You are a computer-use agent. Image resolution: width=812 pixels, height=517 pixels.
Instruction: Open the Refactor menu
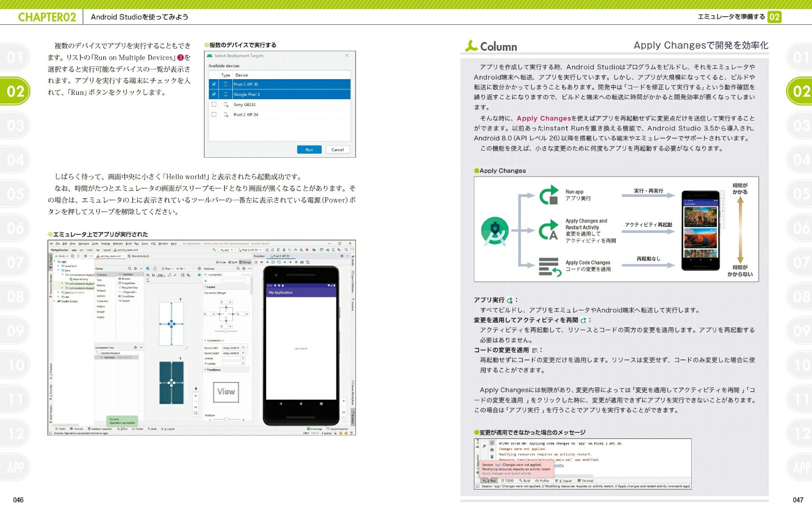click(x=118, y=244)
